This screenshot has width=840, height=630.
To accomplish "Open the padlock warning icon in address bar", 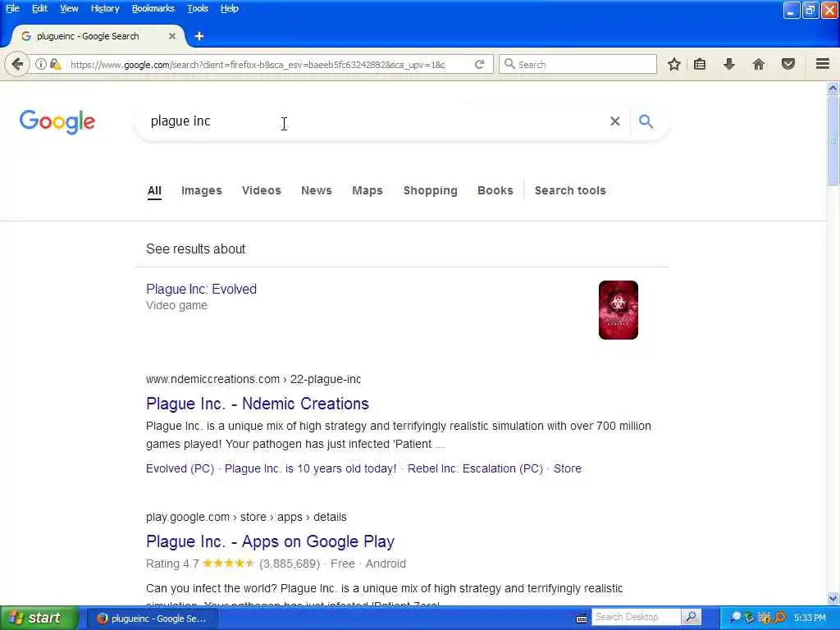I will (x=55, y=64).
